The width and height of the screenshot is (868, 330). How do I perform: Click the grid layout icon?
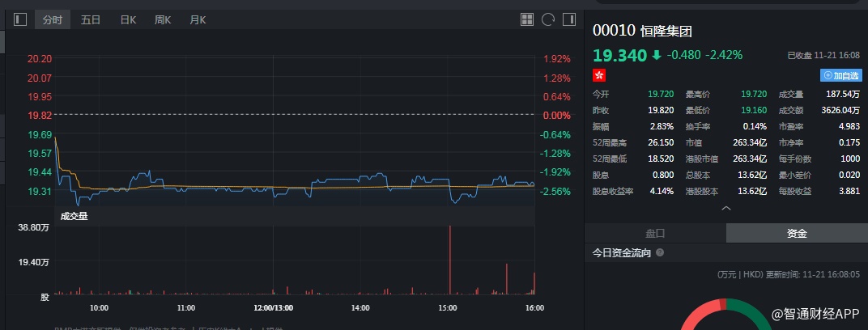(x=527, y=19)
